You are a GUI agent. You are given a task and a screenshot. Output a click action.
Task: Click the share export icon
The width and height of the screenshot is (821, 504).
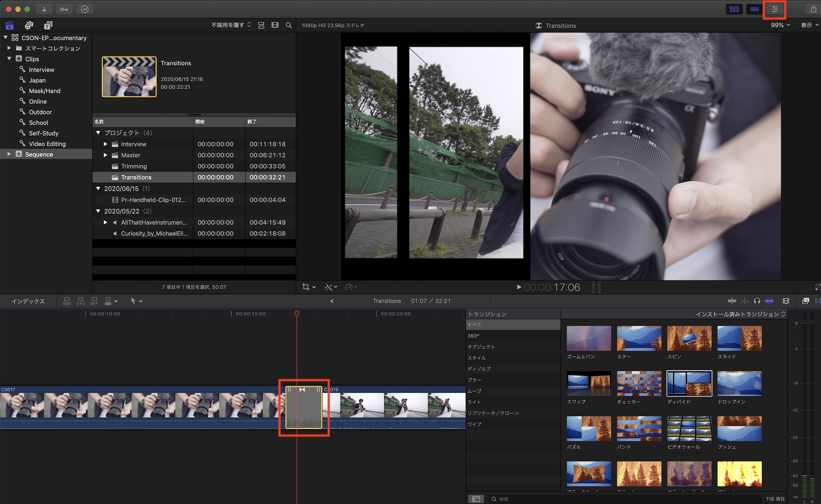point(813,9)
